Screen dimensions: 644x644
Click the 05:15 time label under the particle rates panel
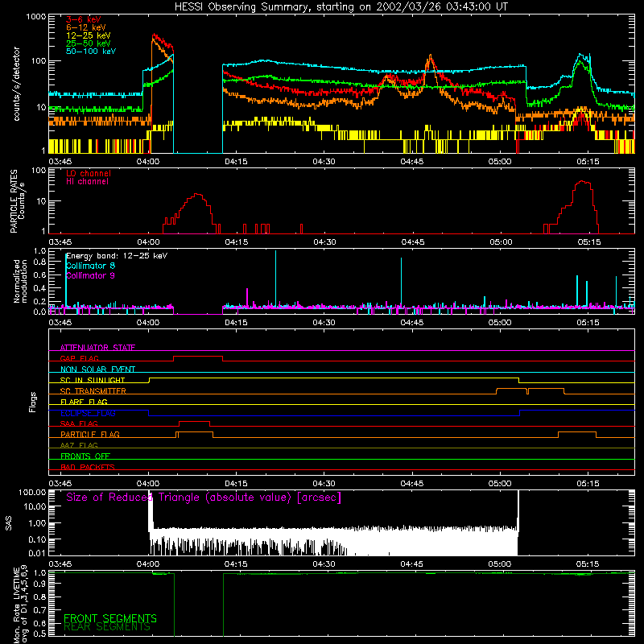point(589,242)
